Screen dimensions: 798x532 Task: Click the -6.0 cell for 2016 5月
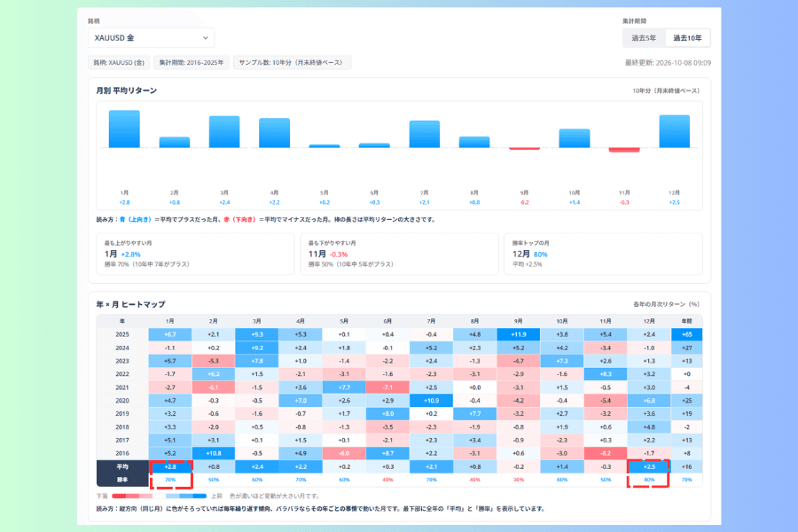(x=344, y=453)
